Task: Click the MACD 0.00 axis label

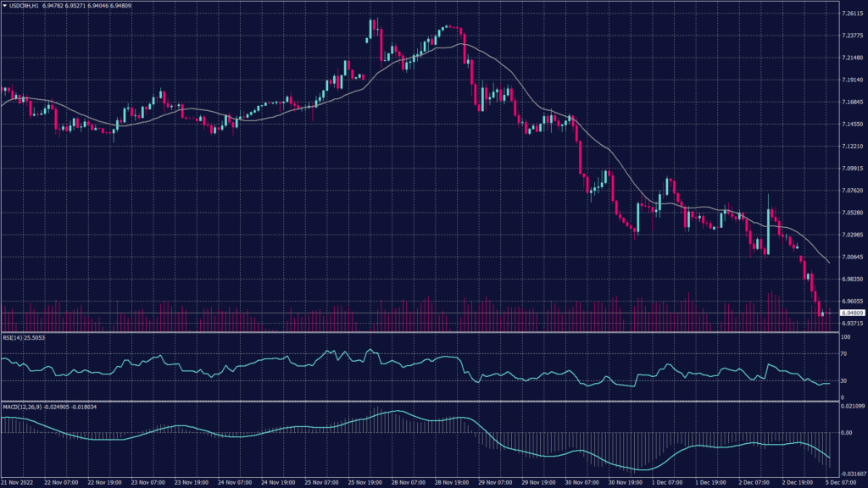Action: pyautogui.click(x=847, y=432)
